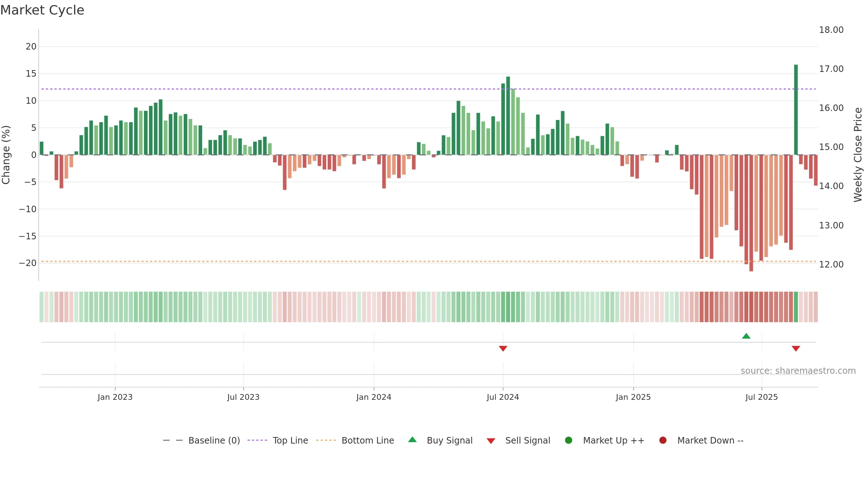Click the Jan 2024 axis label
Viewport: 868px width, 488px height.
tap(374, 397)
